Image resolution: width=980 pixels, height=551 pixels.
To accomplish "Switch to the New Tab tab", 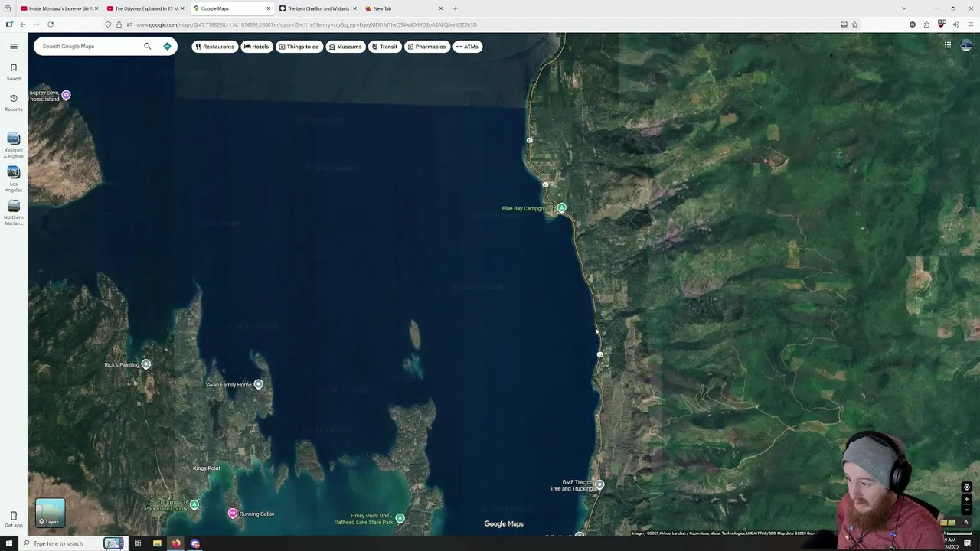I will coord(403,8).
